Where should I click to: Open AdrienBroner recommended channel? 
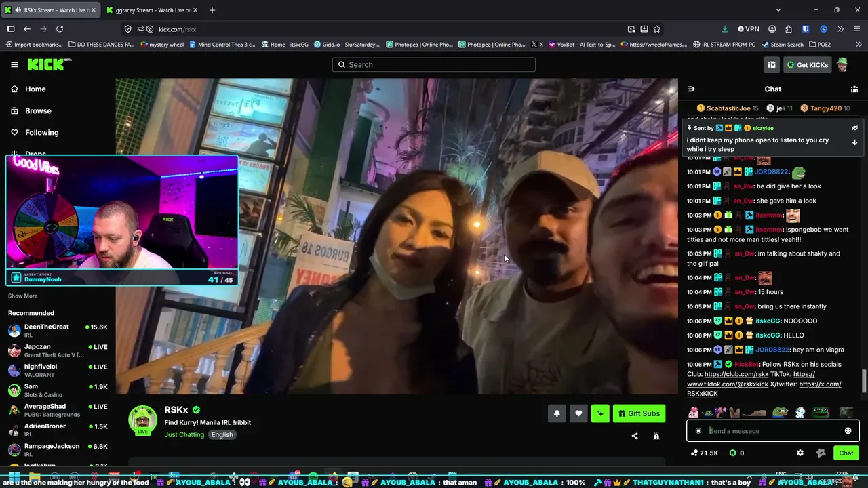click(x=58, y=430)
